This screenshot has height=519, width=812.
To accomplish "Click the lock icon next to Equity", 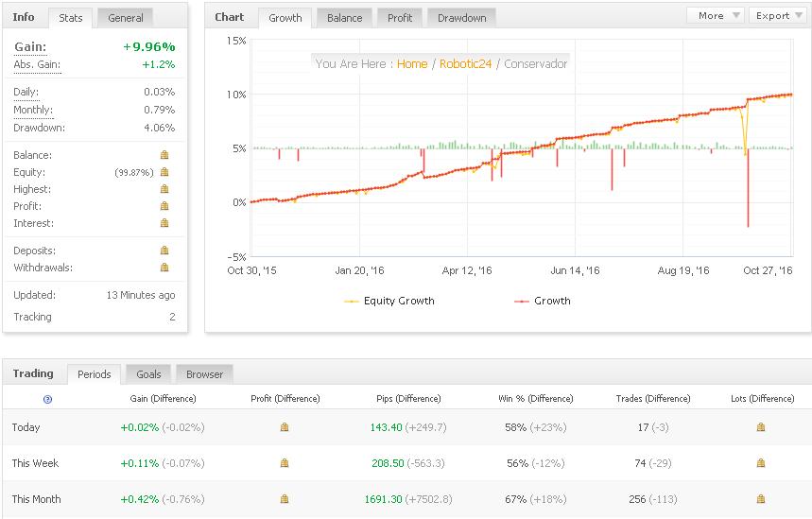I will (x=164, y=172).
